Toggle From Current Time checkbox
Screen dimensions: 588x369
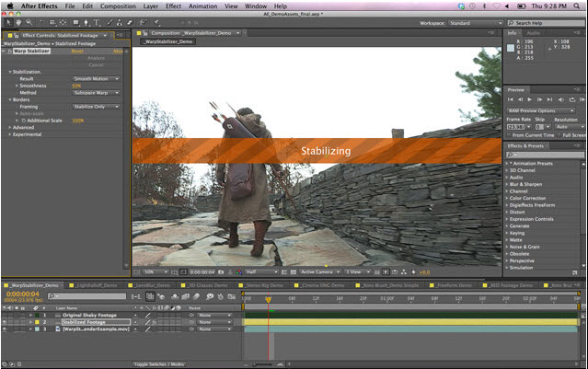509,135
